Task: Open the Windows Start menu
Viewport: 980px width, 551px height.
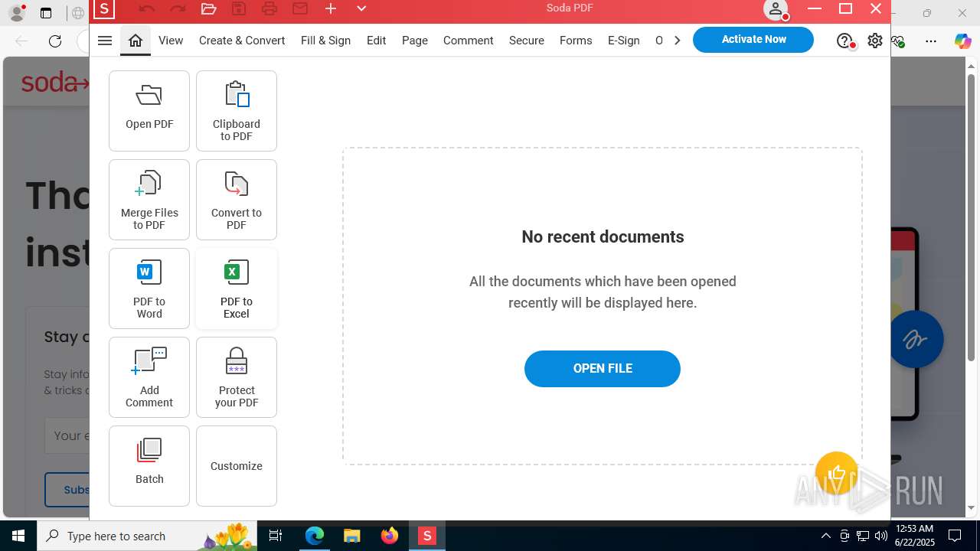Action: pyautogui.click(x=18, y=536)
